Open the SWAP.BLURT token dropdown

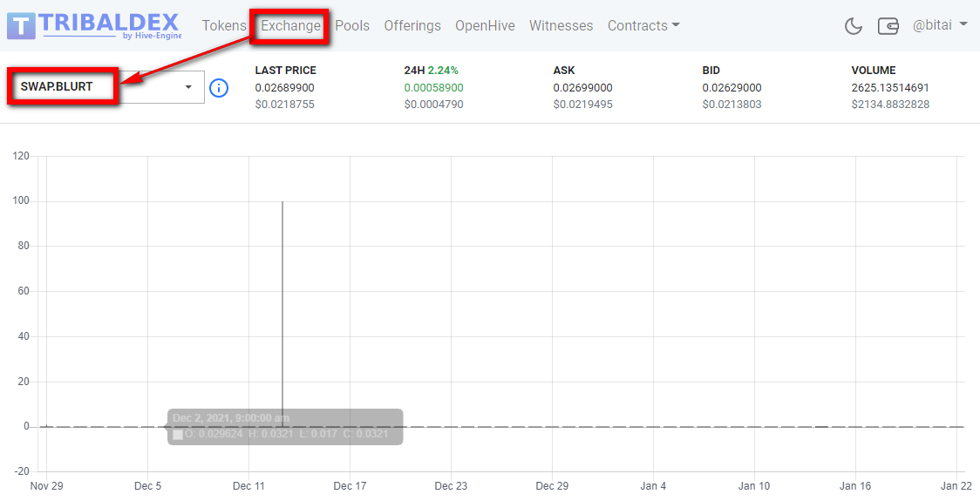point(106,87)
